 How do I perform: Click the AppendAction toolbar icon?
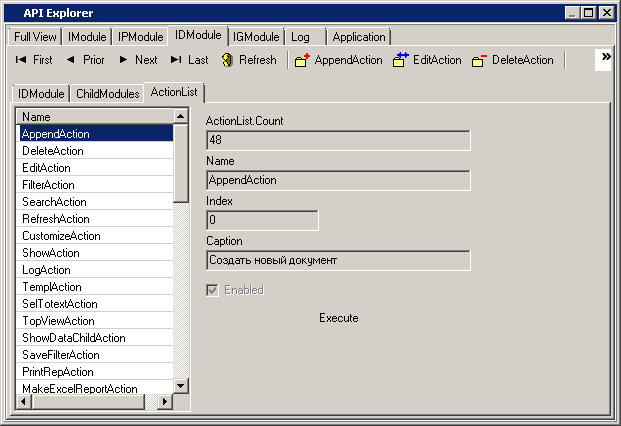[302, 60]
